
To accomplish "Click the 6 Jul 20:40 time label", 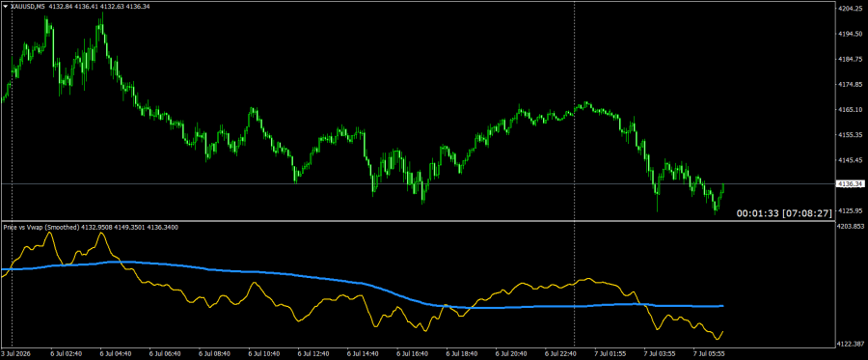I will pyautogui.click(x=512, y=352).
